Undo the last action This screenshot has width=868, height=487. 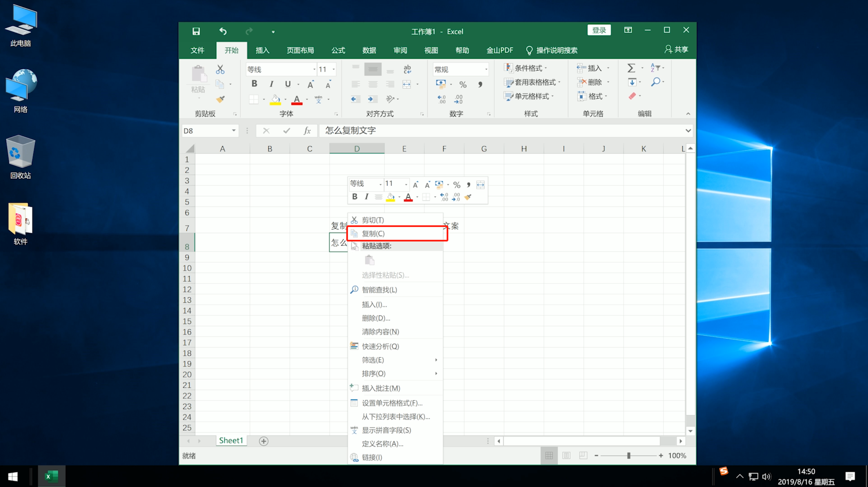pyautogui.click(x=223, y=31)
